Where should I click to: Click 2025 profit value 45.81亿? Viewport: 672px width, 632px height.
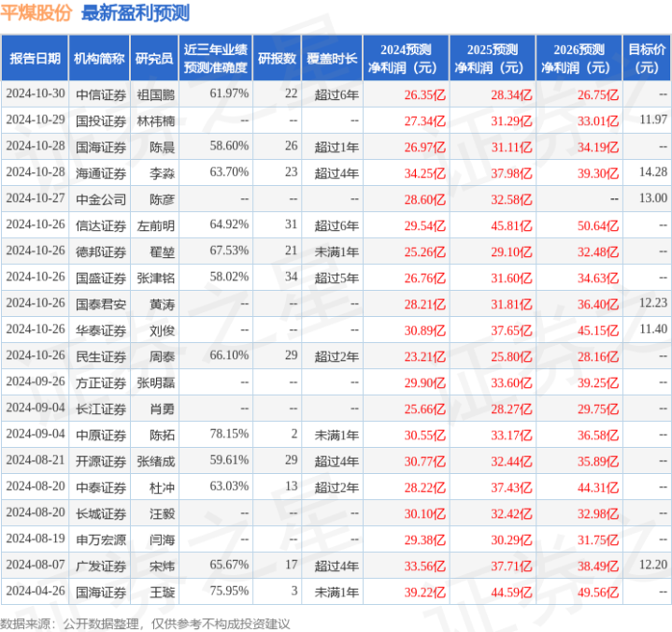[x=511, y=225]
